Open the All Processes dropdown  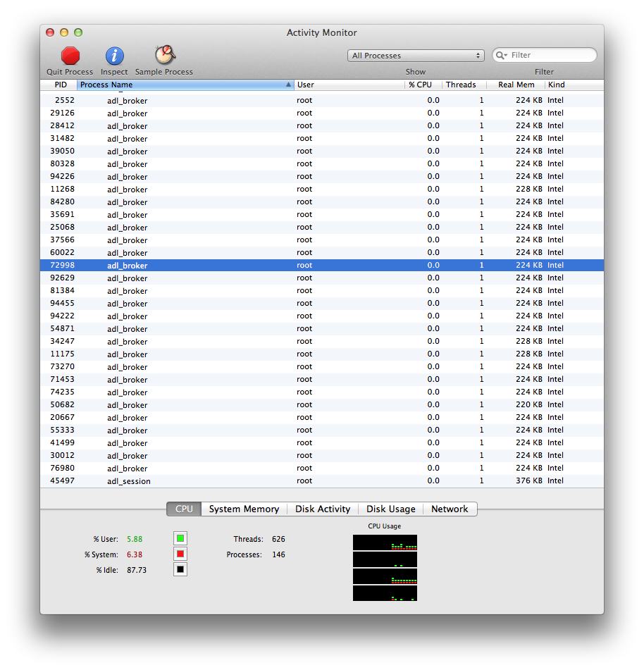pos(416,56)
